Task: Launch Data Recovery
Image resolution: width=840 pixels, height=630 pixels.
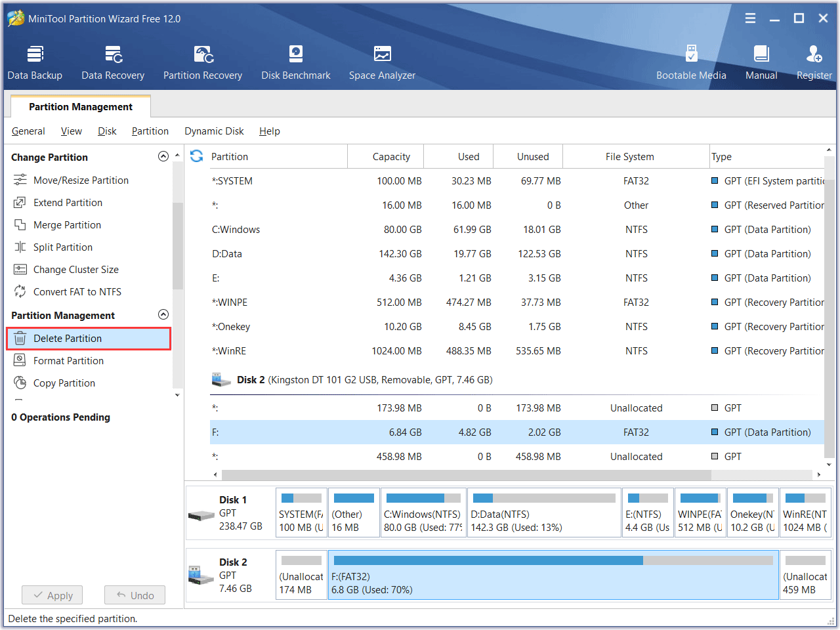Action: (x=113, y=63)
